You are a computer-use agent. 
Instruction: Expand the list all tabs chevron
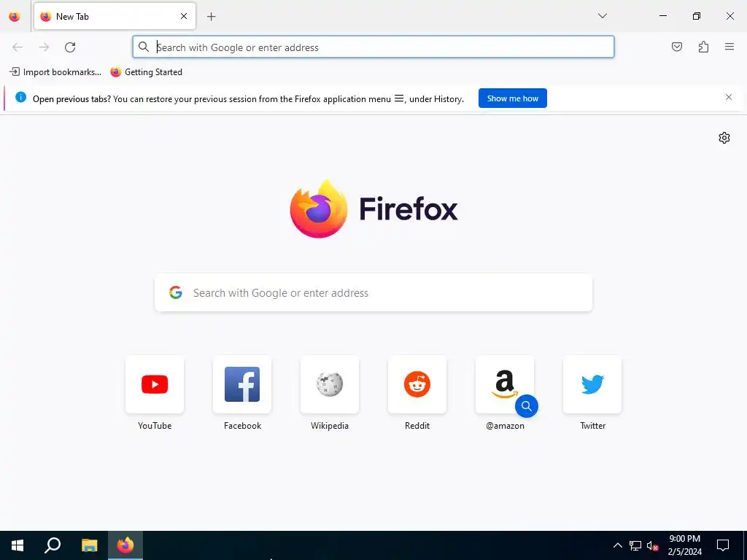602,16
